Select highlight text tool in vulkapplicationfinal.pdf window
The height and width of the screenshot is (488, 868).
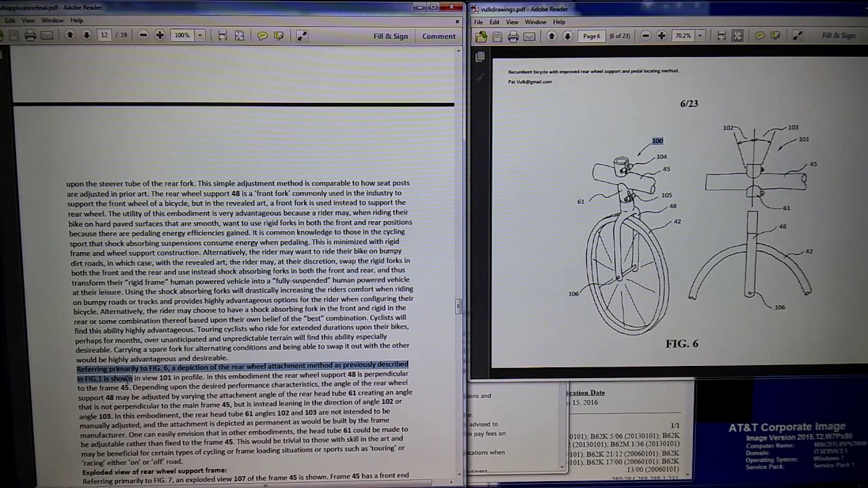[279, 35]
